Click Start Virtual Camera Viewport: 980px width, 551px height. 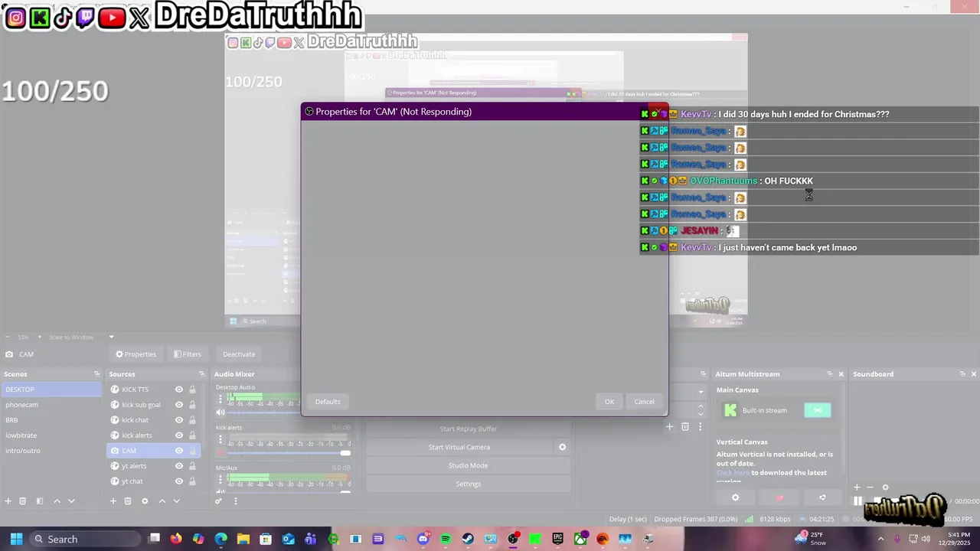pos(459,447)
